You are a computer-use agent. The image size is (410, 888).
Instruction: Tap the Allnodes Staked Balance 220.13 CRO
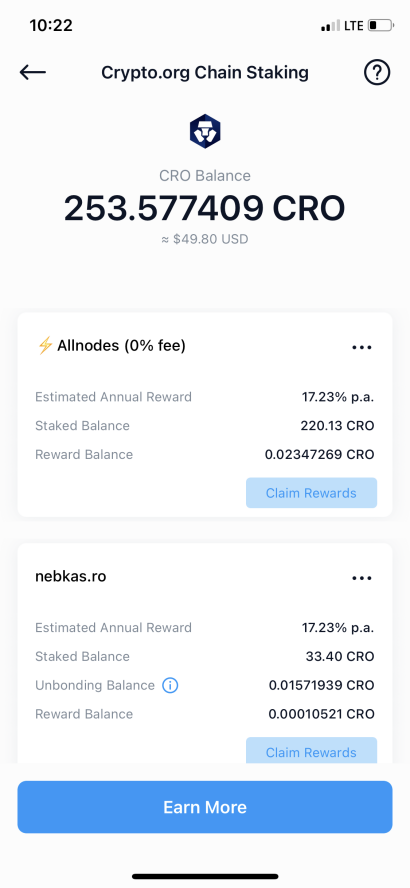click(337, 425)
